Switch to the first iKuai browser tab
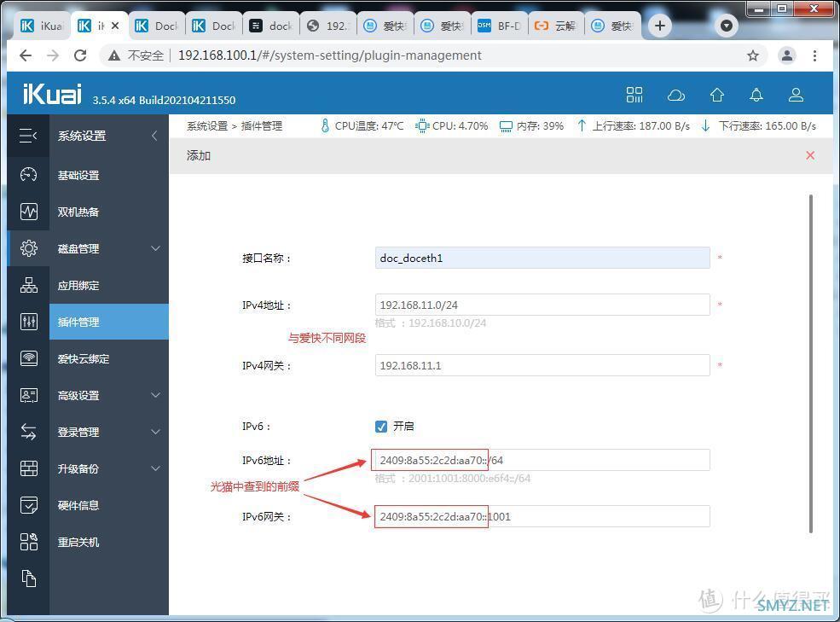This screenshot has width=840, height=622. [41, 26]
